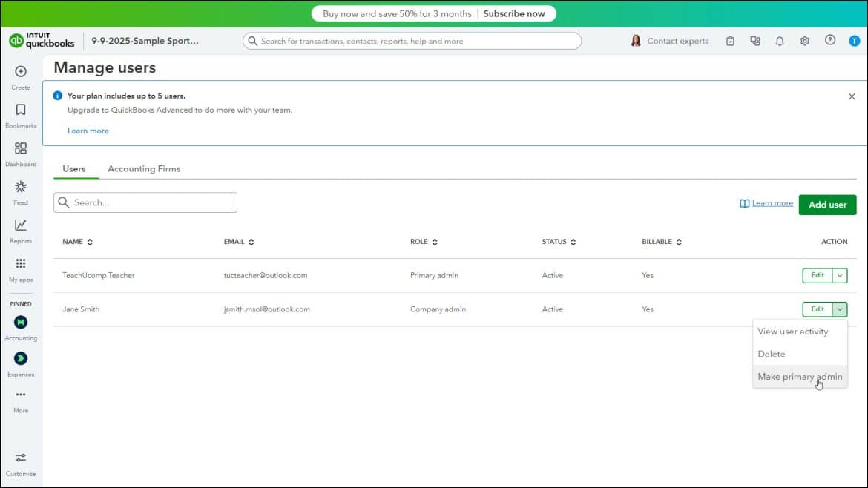
Task: Click the Customize icon at the sidebar bottom
Action: pos(21,458)
